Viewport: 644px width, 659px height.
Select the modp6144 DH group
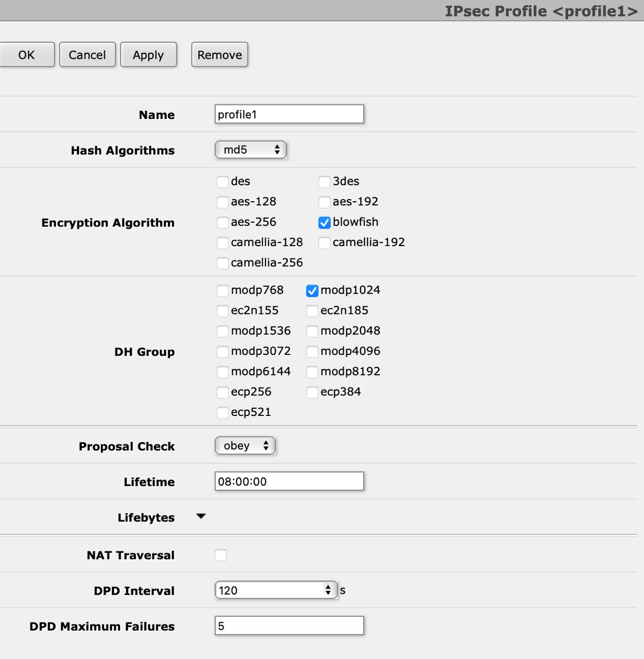tap(223, 372)
